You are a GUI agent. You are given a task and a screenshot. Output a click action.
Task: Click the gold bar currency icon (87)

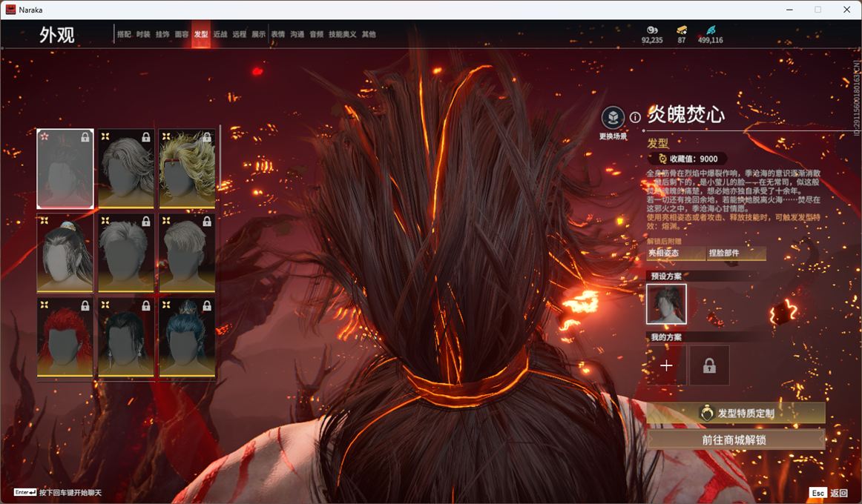(681, 30)
